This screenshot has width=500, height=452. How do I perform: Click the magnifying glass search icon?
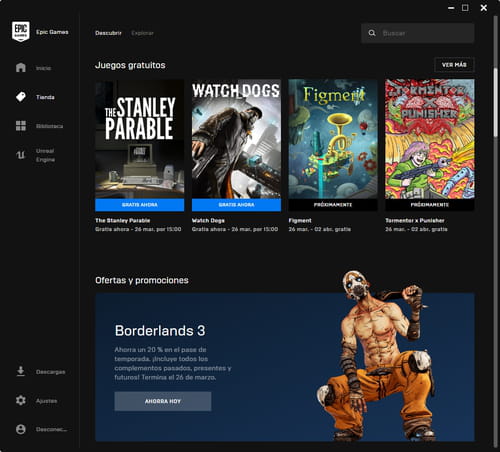click(x=372, y=33)
